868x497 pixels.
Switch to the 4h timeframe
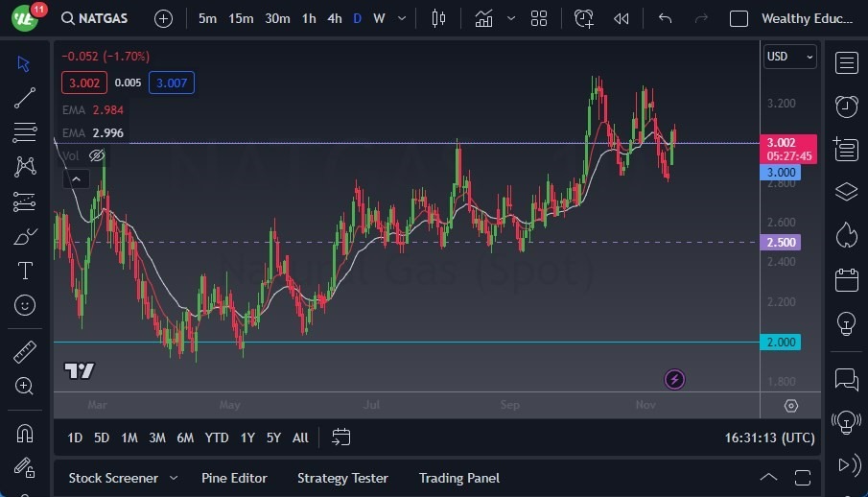334,18
